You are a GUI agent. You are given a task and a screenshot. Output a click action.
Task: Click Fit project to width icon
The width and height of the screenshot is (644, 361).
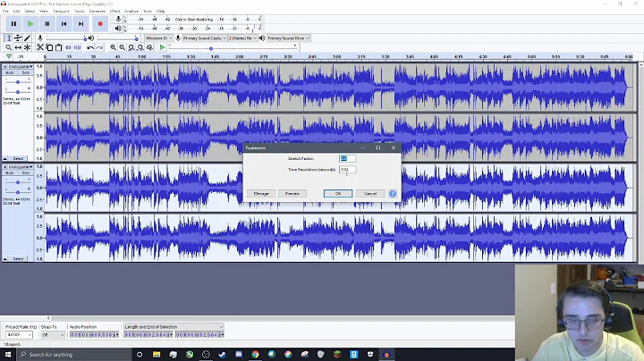(x=140, y=47)
